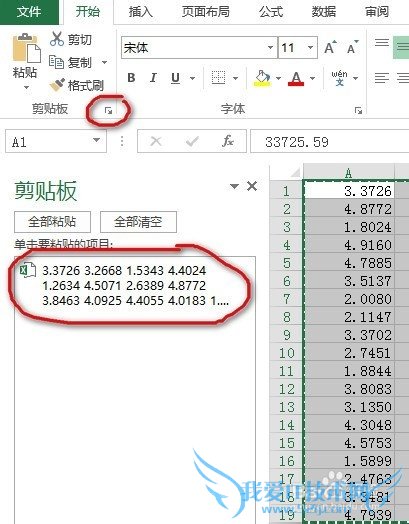Increase font size with large A
The height and width of the screenshot is (524, 409).
click(x=330, y=47)
